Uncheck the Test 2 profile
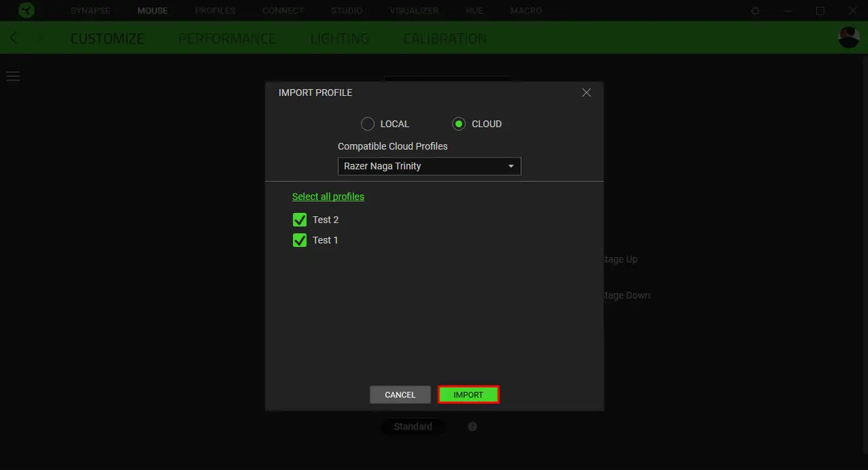Image resolution: width=868 pixels, height=470 pixels. click(300, 219)
